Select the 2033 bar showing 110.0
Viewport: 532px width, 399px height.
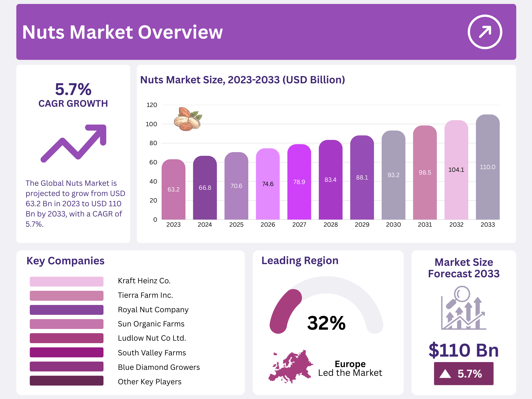(488, 167)
